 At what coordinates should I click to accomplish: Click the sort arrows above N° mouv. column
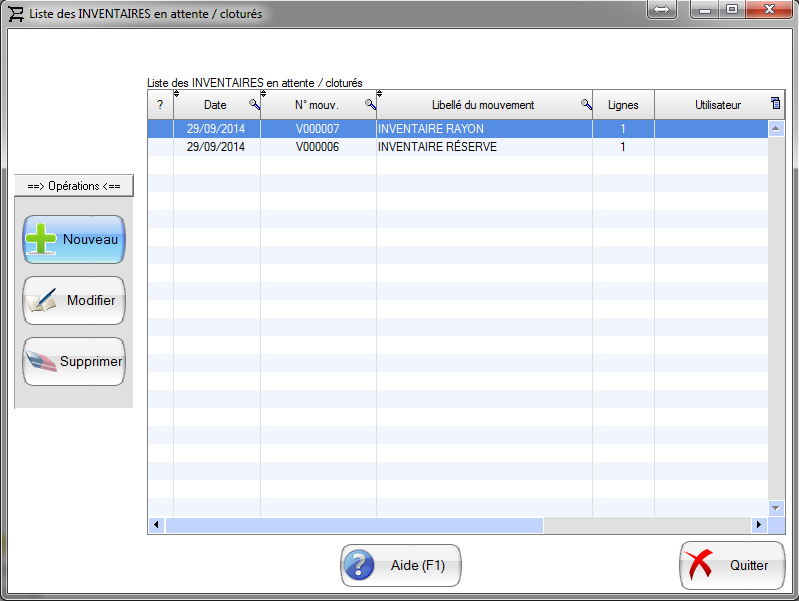[263, 93]
